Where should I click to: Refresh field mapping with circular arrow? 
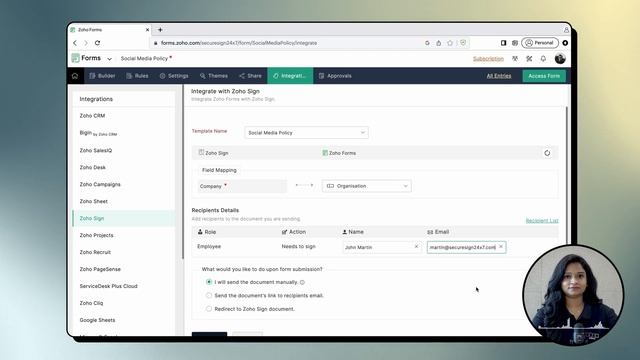tap(547, 153)
